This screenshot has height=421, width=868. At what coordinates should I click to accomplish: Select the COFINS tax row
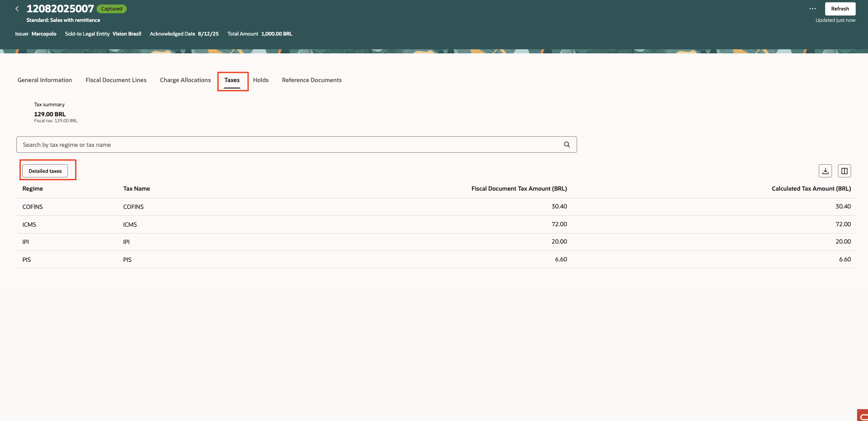(x=437, y=207)
